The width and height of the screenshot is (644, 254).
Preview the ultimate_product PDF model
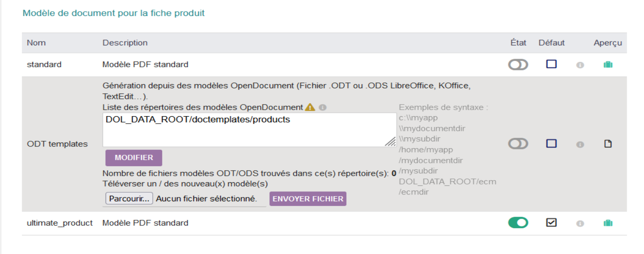pos(608,223)
